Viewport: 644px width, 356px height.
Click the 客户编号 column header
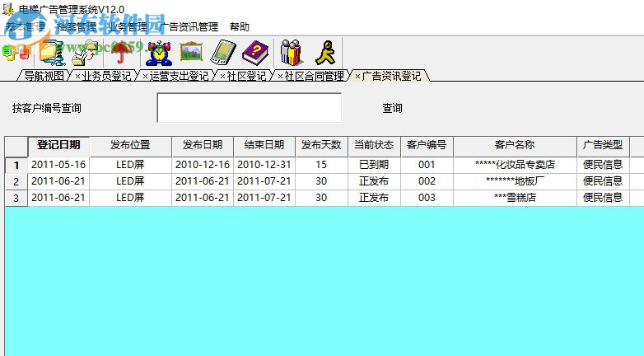click(427, 145)
